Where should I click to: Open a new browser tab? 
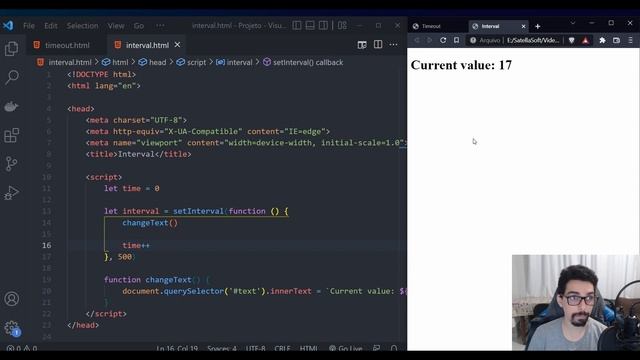click(x=538, y=26)
